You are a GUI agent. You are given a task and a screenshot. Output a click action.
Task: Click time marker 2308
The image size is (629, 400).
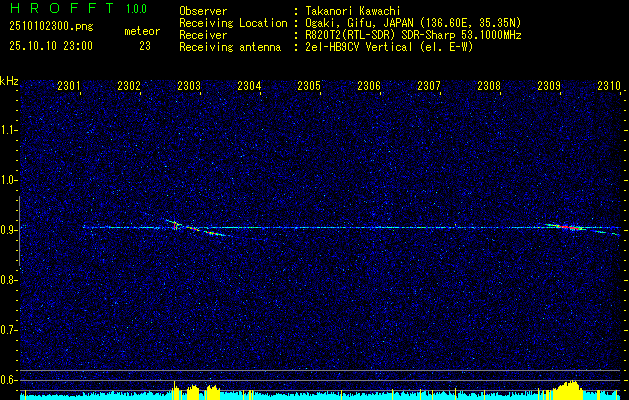pyautogui.click(x=489, y=86)
